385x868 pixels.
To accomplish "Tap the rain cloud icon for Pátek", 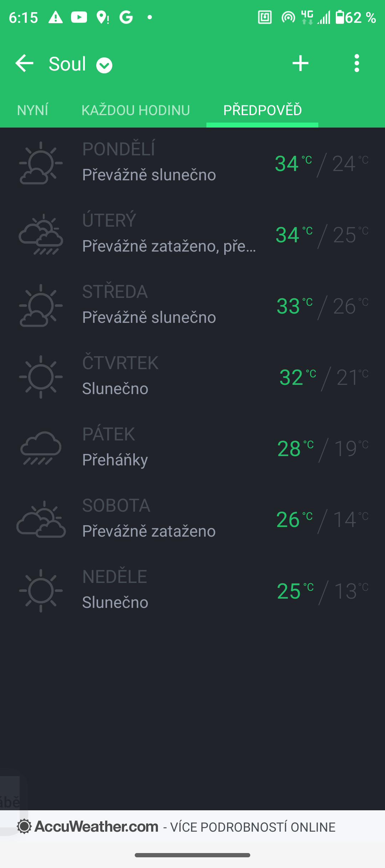I will [x=41, y=448].
